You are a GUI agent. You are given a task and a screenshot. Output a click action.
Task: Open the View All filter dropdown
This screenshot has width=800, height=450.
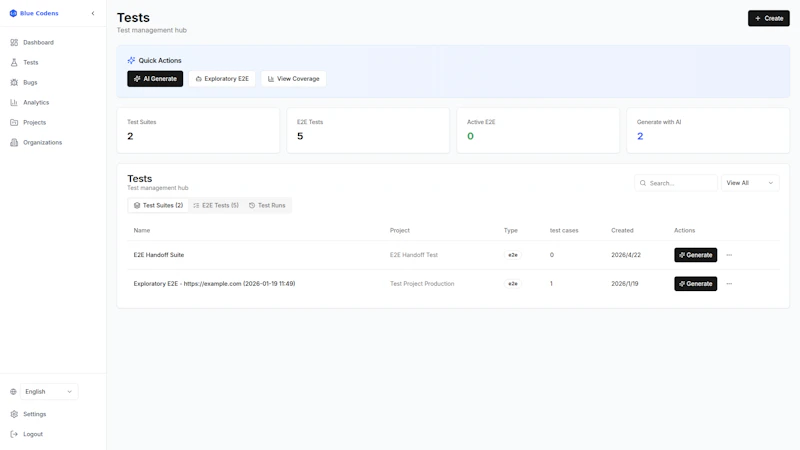tap(750, 183)
